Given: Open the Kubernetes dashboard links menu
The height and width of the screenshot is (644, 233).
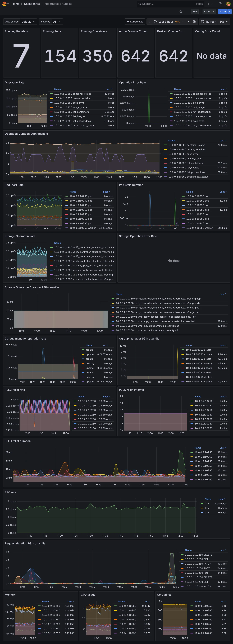Looking at the screenshot, I should click(x=135, y=22).
